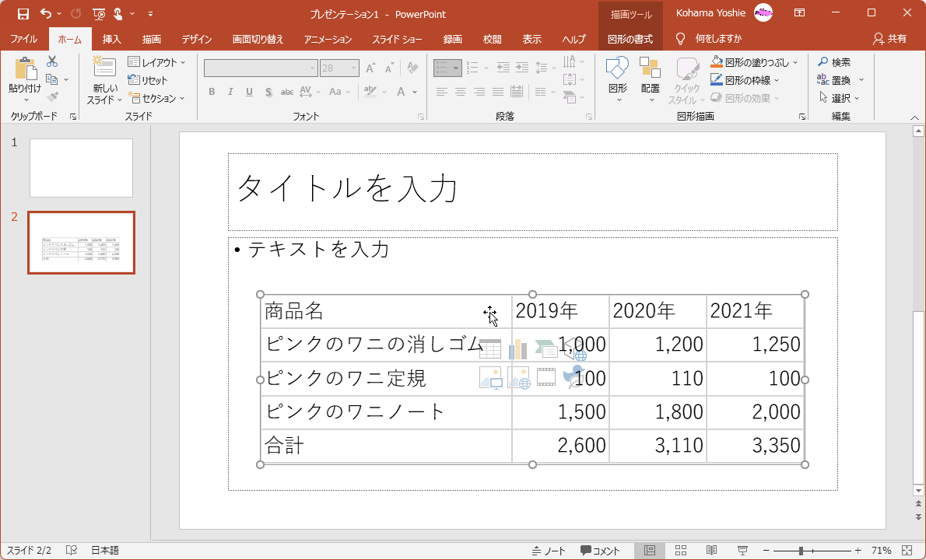The image size is (926, 560).
Task: Clear all formatting icon
Action: pyautogui.click(x=412, y=68)
